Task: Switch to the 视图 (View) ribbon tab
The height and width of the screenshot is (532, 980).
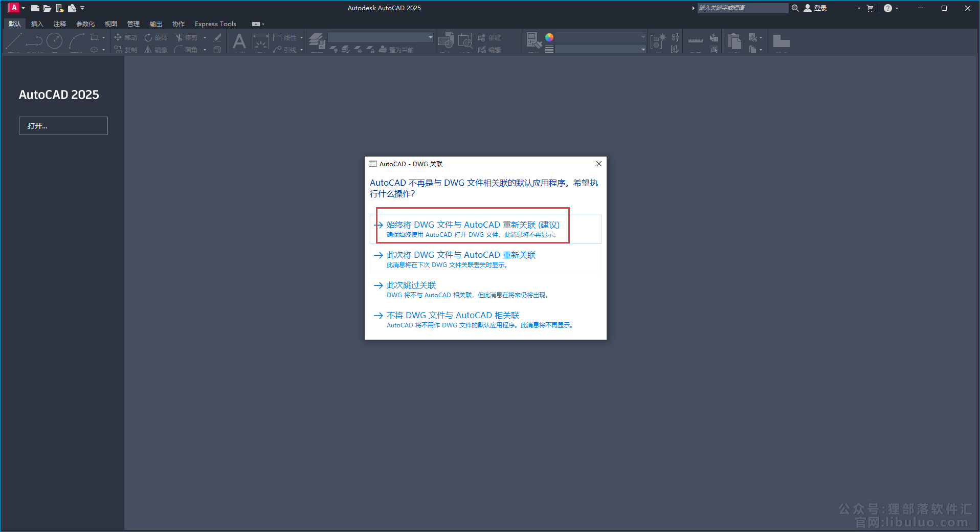Action: pos(111,24)
